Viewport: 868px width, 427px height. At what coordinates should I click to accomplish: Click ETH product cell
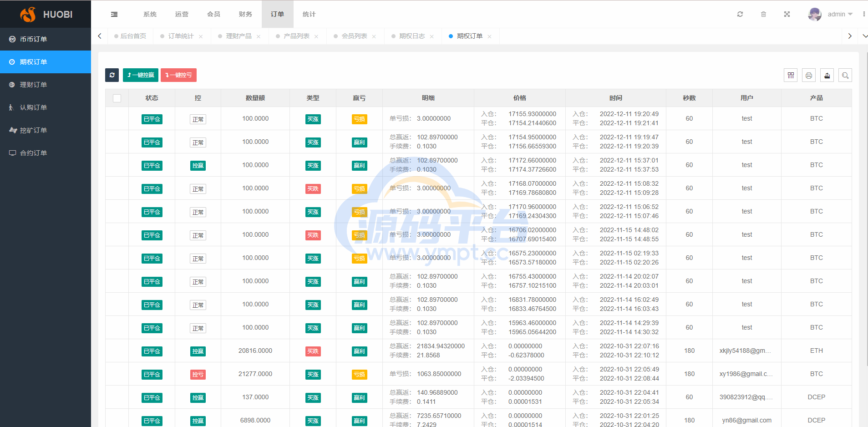[x=817, y=351]
